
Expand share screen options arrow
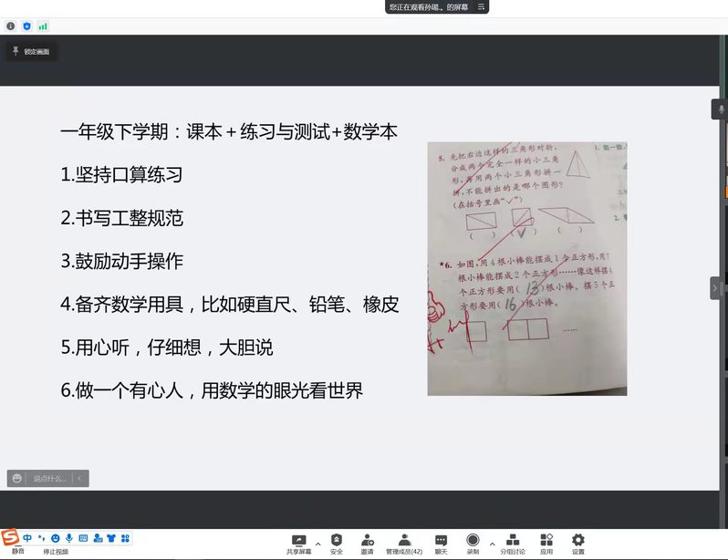coord(317,544)
